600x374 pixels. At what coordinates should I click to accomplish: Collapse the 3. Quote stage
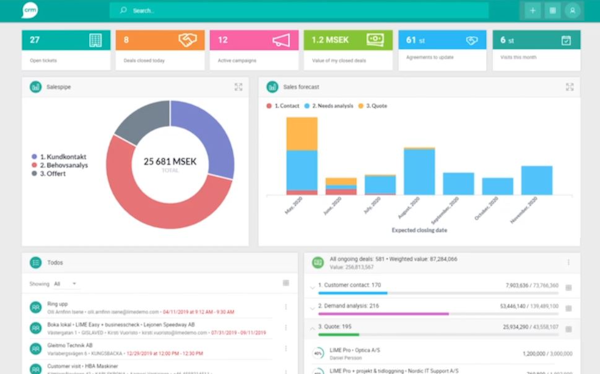click(312, 328)
